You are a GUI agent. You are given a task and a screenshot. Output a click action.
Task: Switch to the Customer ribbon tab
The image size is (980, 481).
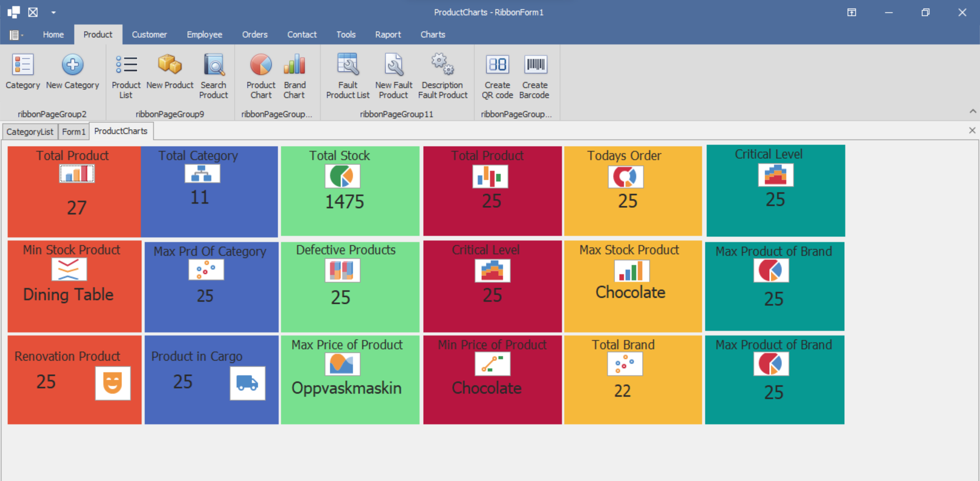149,35
